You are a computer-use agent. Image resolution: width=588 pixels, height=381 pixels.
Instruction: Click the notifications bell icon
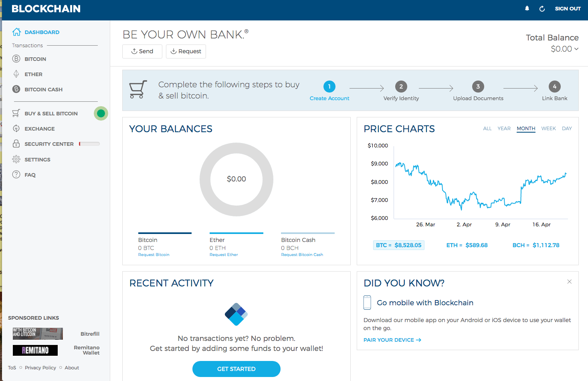point(527,8)
